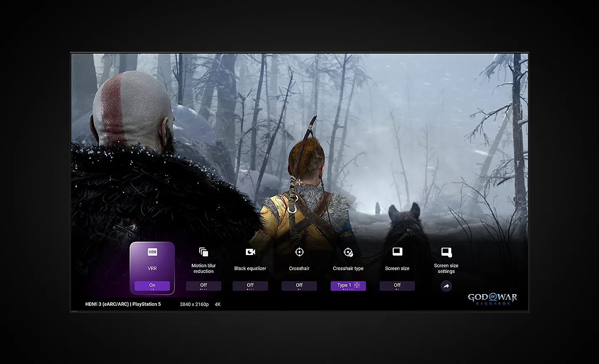Toggle Screen size Off setting

pos(397,285)
